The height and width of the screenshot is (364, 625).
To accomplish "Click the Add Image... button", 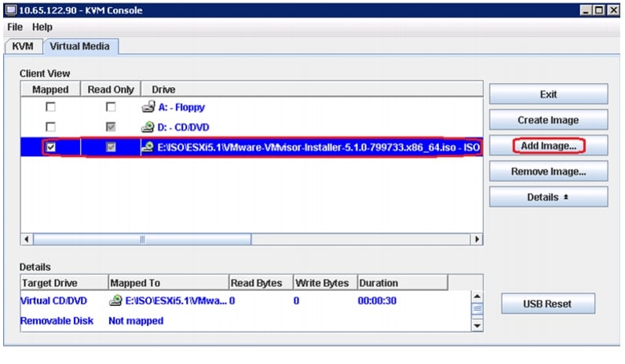I will coord(549,146).
